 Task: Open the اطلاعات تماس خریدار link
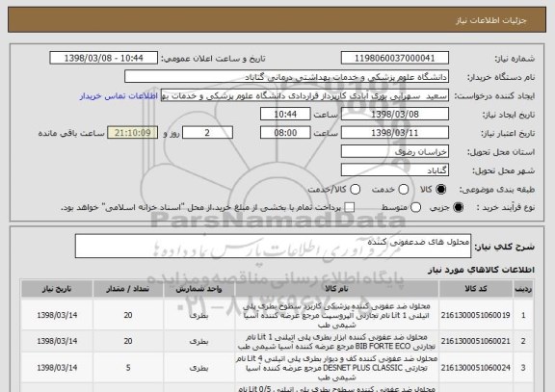tap(119, 96)
